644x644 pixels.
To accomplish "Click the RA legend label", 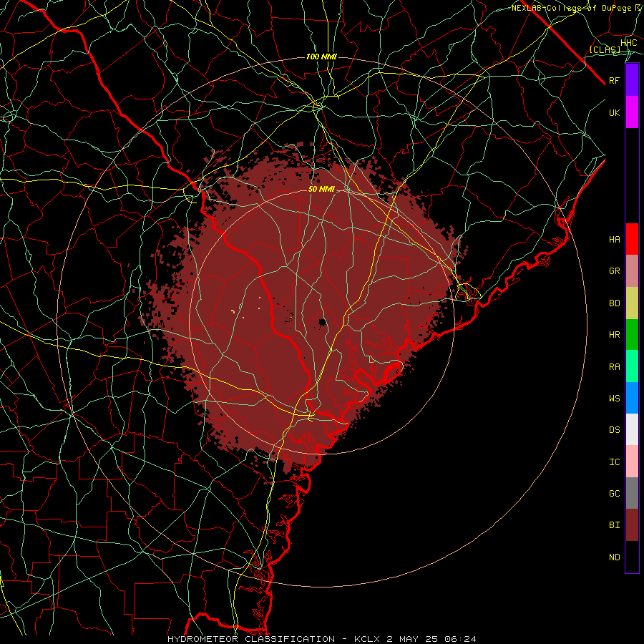I will point(614,367).
